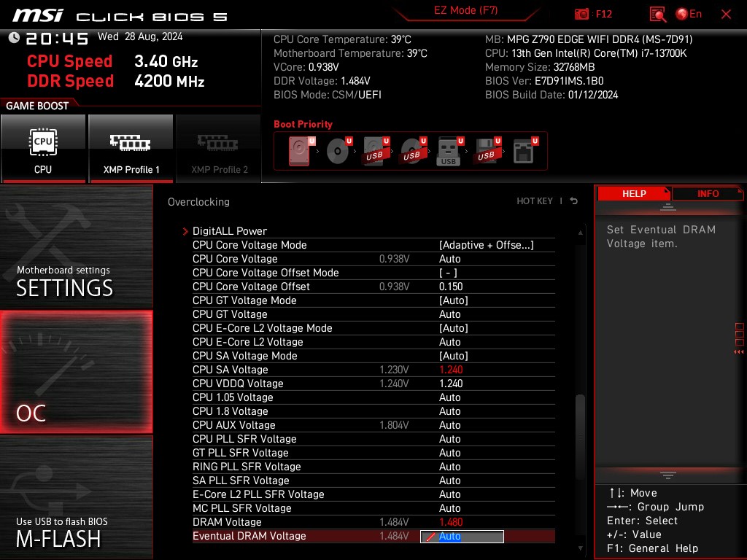Open CPU GT Voltage Mode dropdown
747x560 pixels.
point(454,300)
